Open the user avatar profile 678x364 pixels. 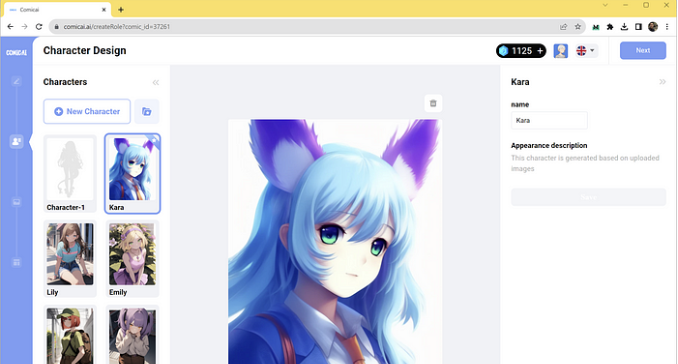pos(561,51)
